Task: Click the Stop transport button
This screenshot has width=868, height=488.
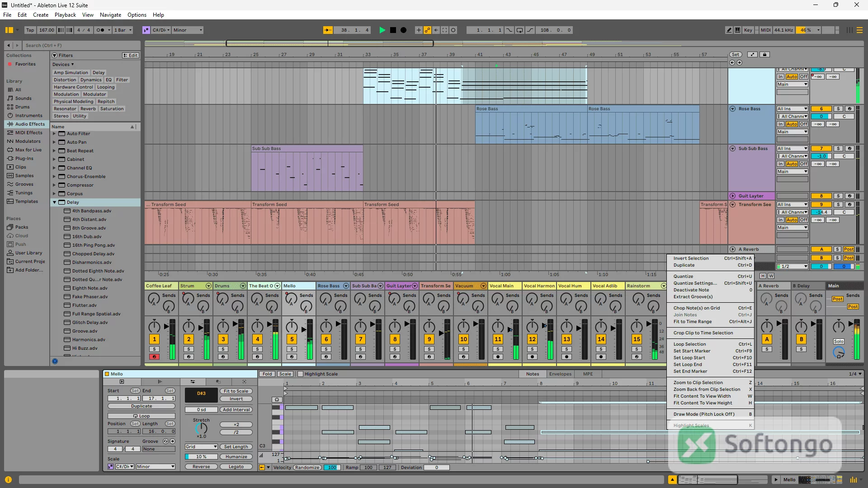Action: tap(393, 30)
